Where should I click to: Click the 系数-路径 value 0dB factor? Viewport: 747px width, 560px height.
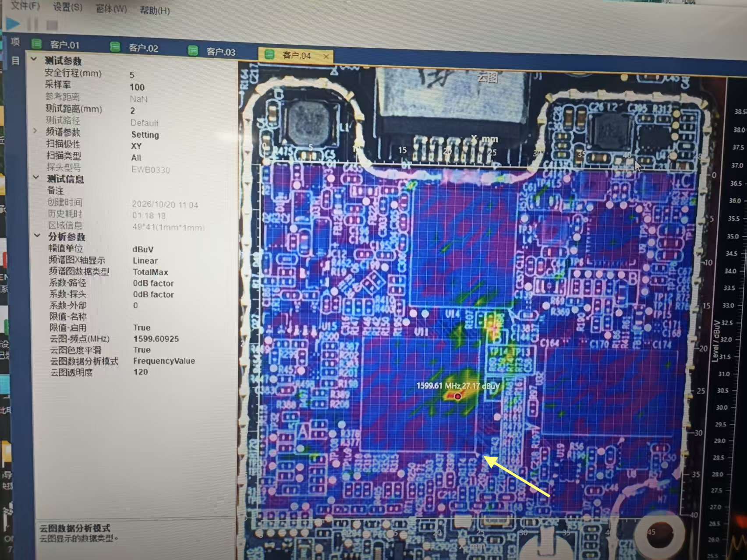[153, 283]
